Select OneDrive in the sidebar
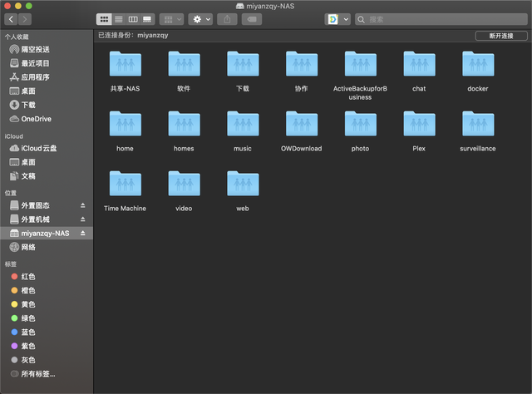 [x=31, y=119]
